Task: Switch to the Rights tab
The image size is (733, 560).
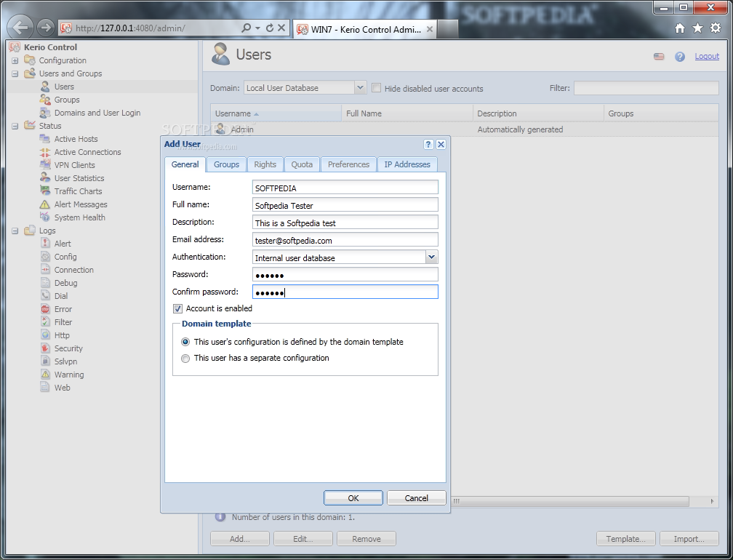Action: (265, 164)
